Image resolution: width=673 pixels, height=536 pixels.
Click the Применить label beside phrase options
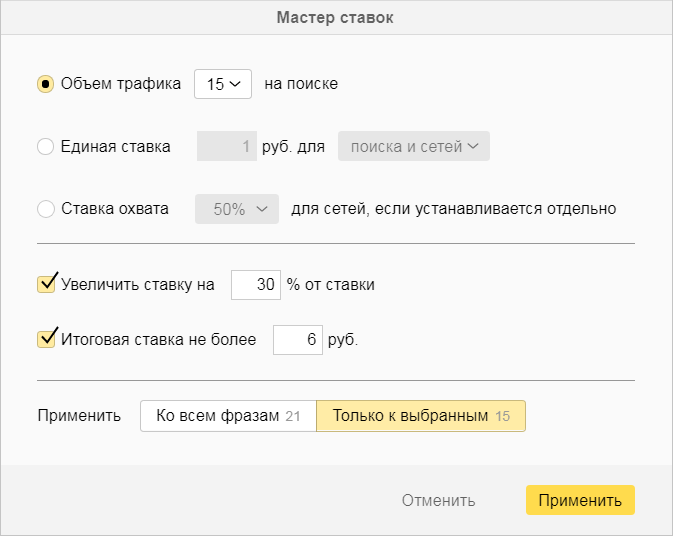[x=79, y=416]
